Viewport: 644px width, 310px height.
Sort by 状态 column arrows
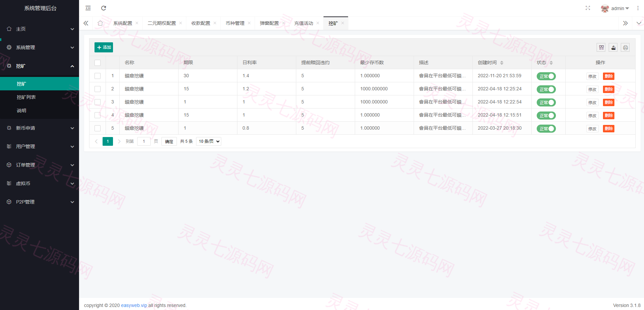551,63
